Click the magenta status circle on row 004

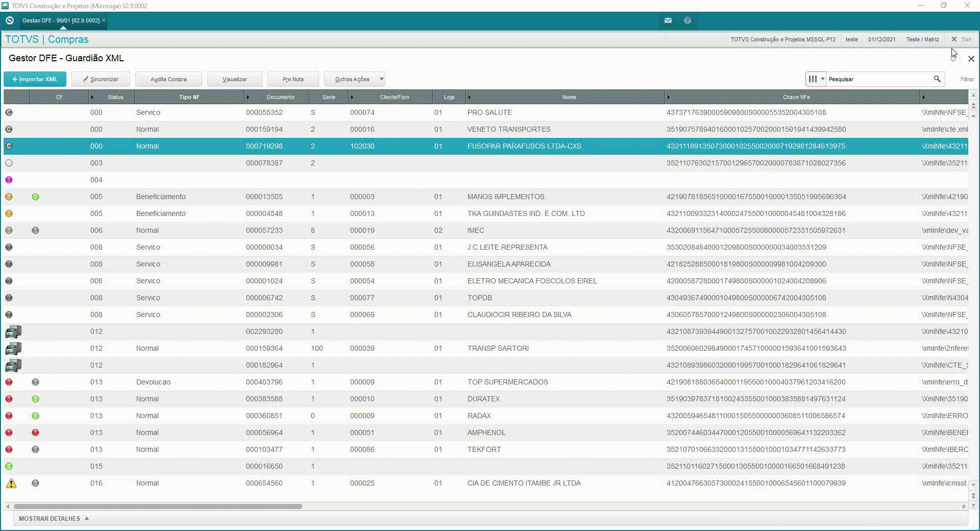(9, 180)
